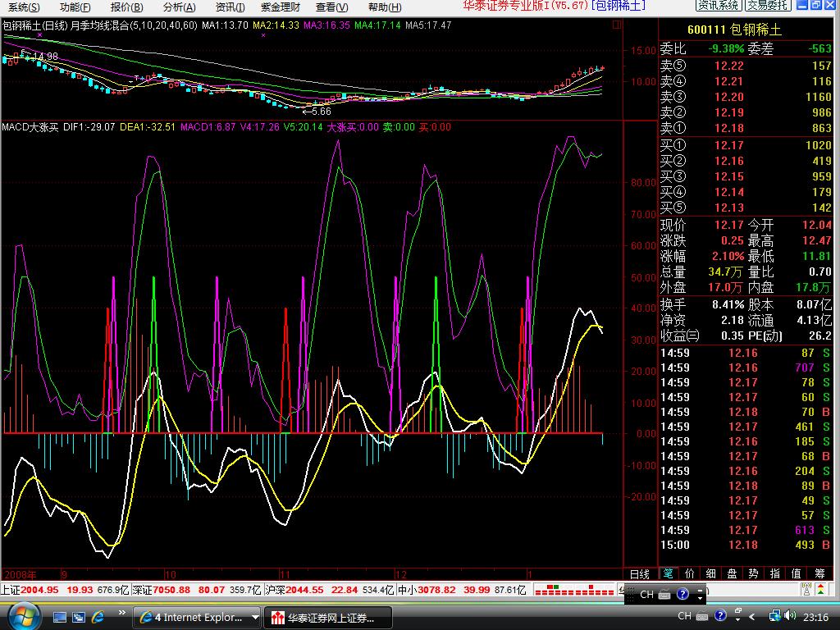Click the network connection tray icon
This screenshot has height=630, width=840.
pos(774,616)
